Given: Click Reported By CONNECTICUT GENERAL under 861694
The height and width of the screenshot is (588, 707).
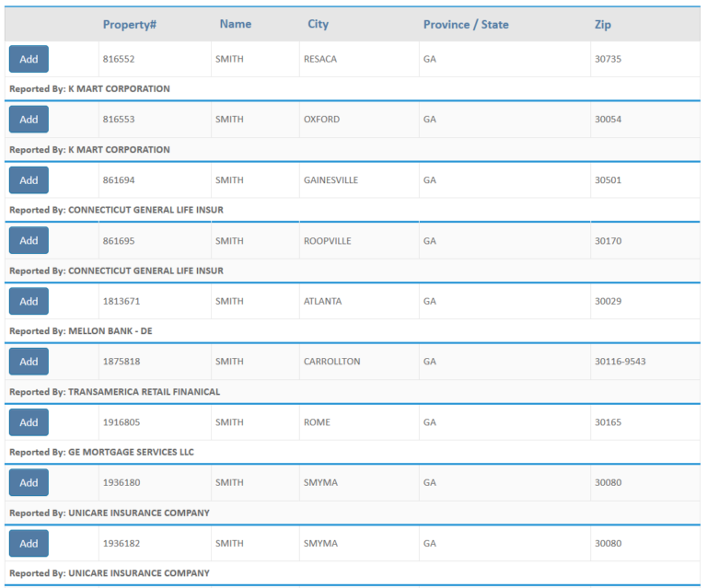Looking at the screenshot, I should coord(116,210).
